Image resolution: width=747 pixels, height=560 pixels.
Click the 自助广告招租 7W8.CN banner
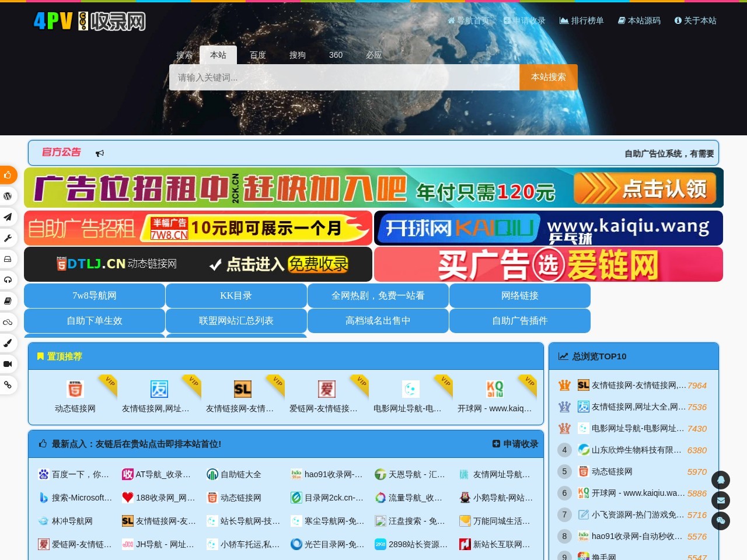[198, 228]
